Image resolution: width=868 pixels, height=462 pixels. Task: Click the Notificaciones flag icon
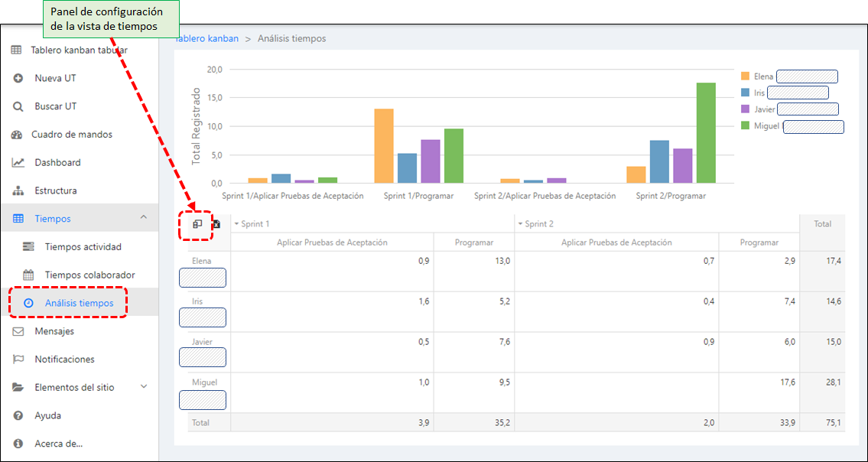[18, 360]
